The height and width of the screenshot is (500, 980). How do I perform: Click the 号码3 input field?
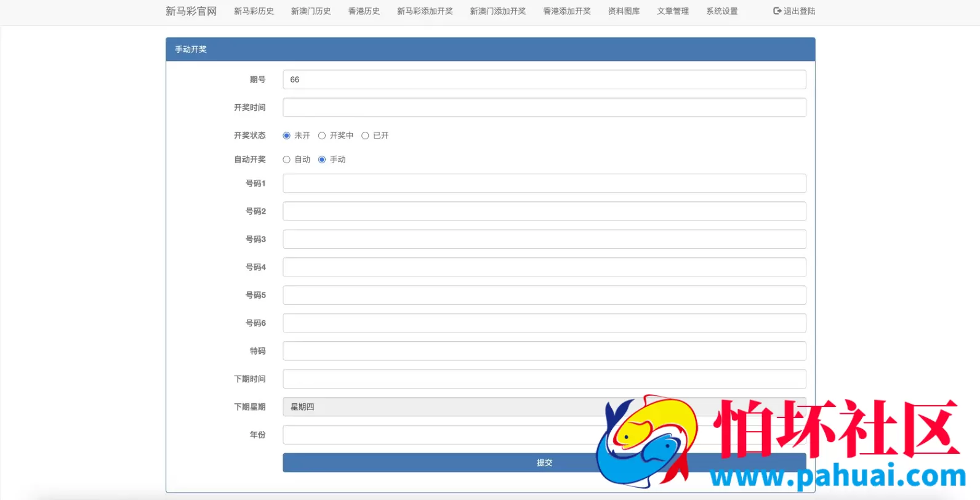point(544,240)
